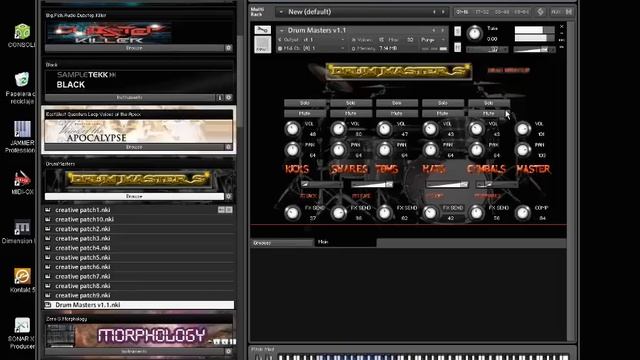
Task: Expand the Drum Masters v1.1 instrument dropdown
Action: 281,30
